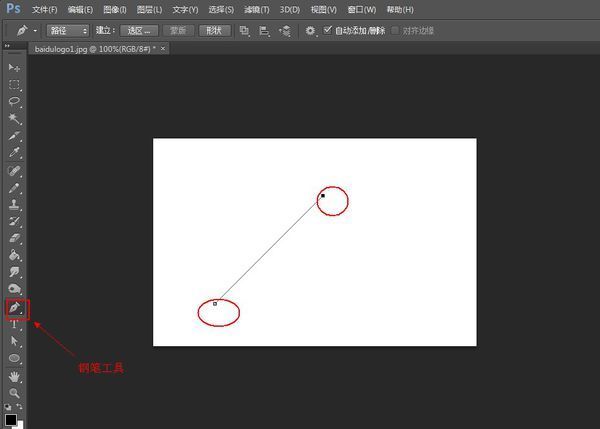Select the Lasso tool

pos(14,101)
